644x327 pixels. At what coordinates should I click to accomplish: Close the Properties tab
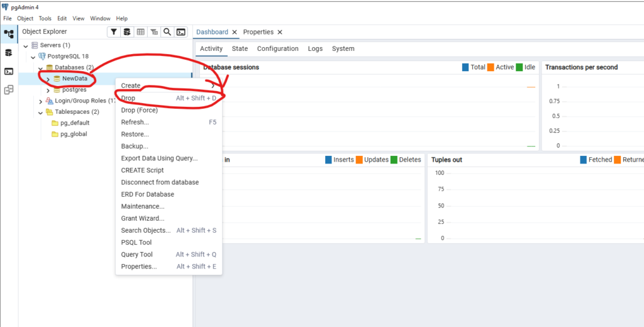(x=280, y=32)
